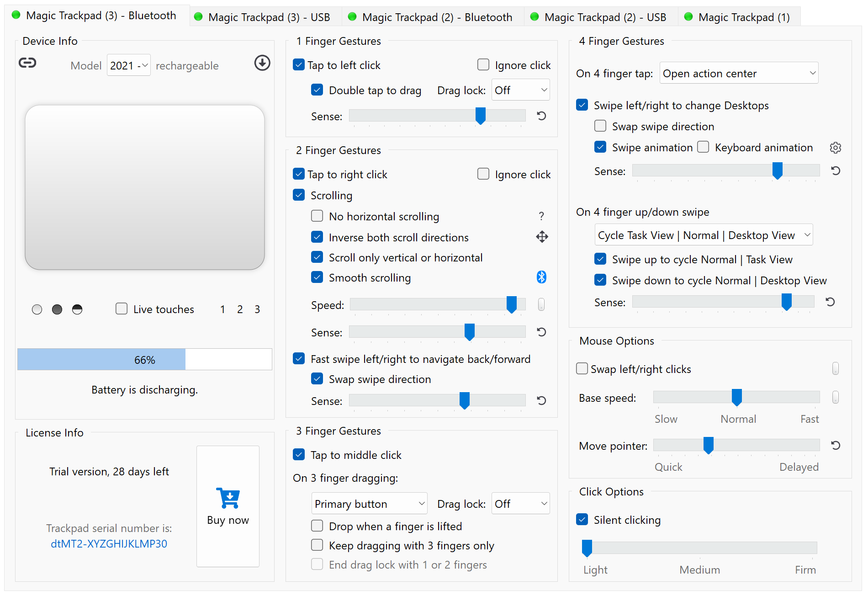Click the 66% battery level bar
This screenshot has width=868, height=596.
point(144,359)
